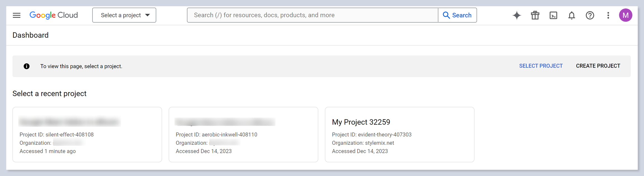The width and height of the screenshot is (644, 176).
Task: Select the My Project 32259 card
Action: tap(399, 134)
